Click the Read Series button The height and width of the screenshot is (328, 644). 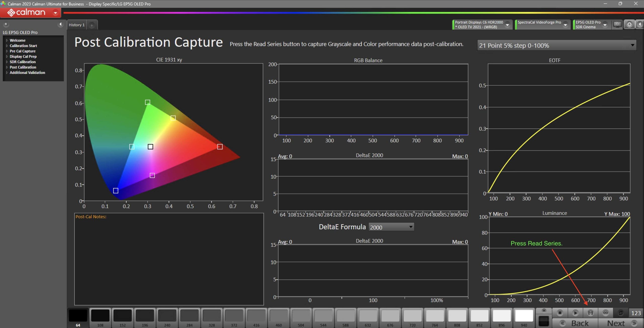(590, 313)
